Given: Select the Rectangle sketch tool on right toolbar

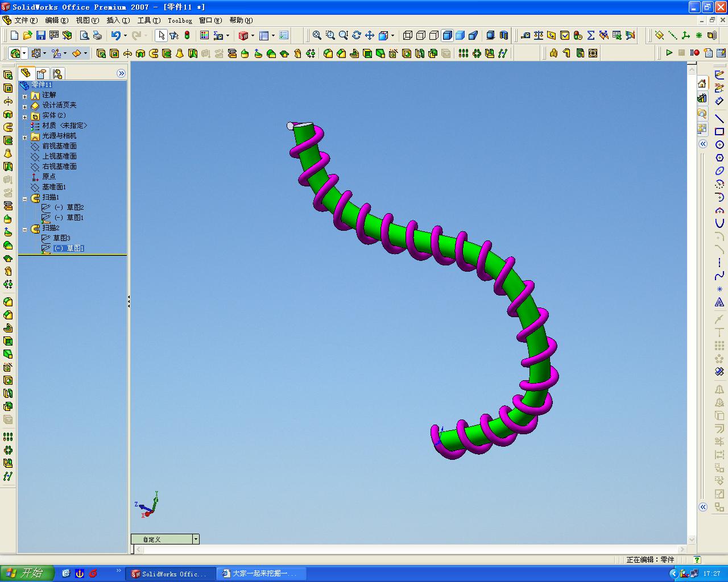Looking at the screenshot, I should (719, 132).
